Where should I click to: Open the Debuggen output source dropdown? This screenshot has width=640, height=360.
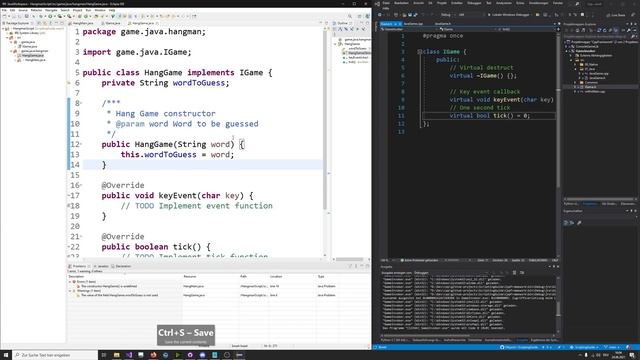click(x=454, y=273)
